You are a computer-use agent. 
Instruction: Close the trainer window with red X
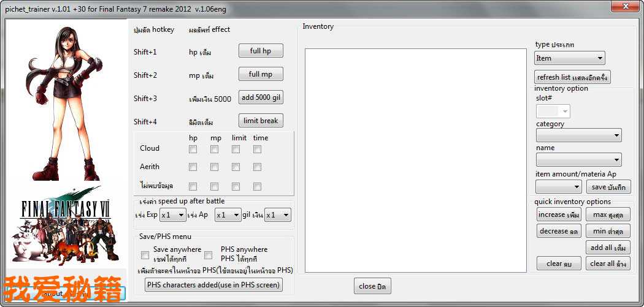pyautogui.click(x=624, y=7)
